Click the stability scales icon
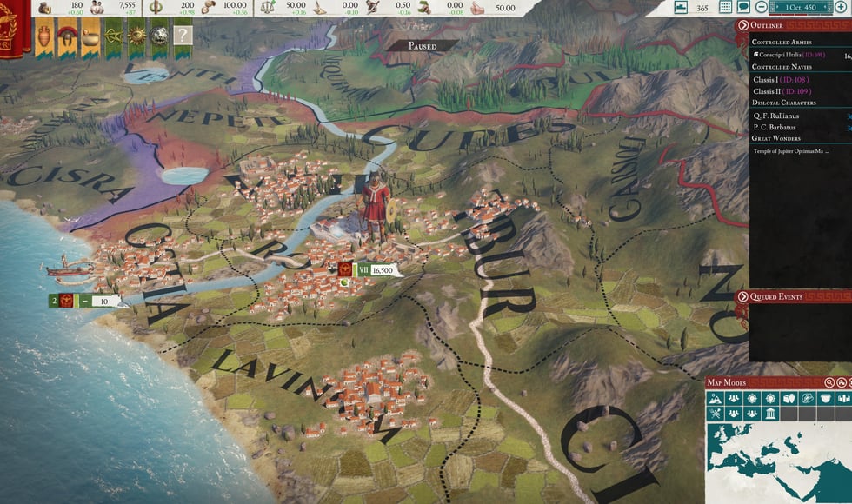The height and width of the screenshot is (504, 852). pos(268,8)
